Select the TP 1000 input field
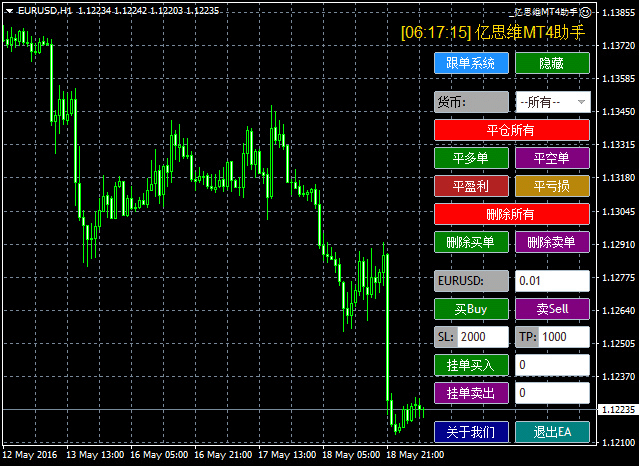Image resolution: width=639 pixels, height=466 pixels. pos(564,337)
